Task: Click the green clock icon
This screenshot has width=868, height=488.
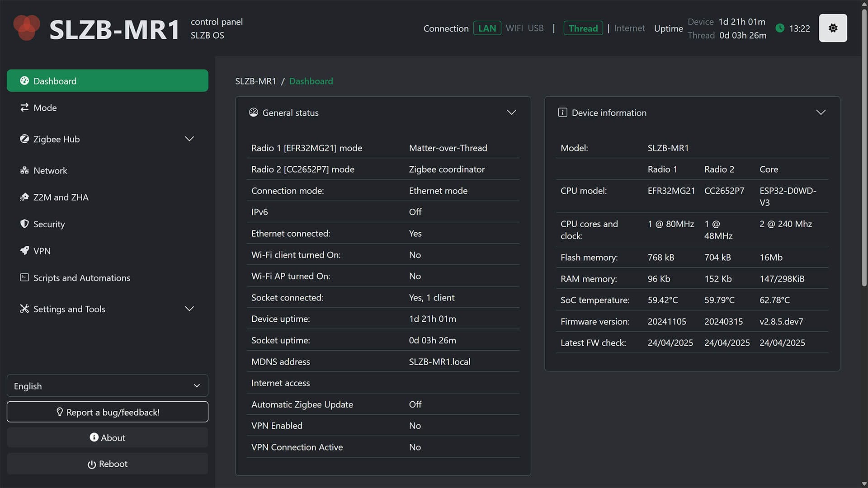Action: click(780, 28)
